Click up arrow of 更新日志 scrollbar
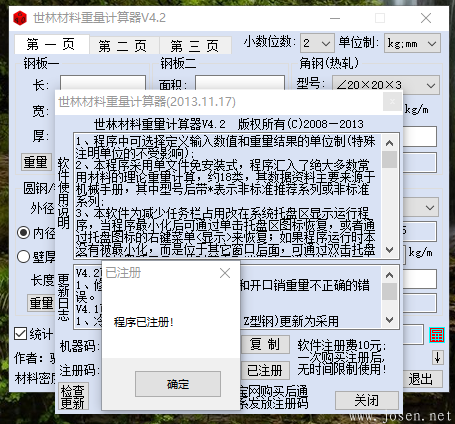The height and width of the screenshot is (424, 455). [389, 275]
